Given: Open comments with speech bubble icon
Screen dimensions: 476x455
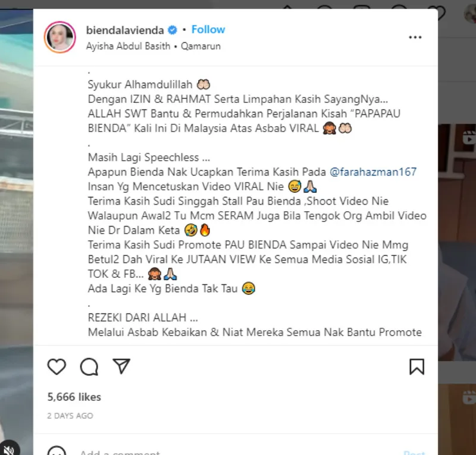Looking at the screenshot, I should click(x=89, y=366).
